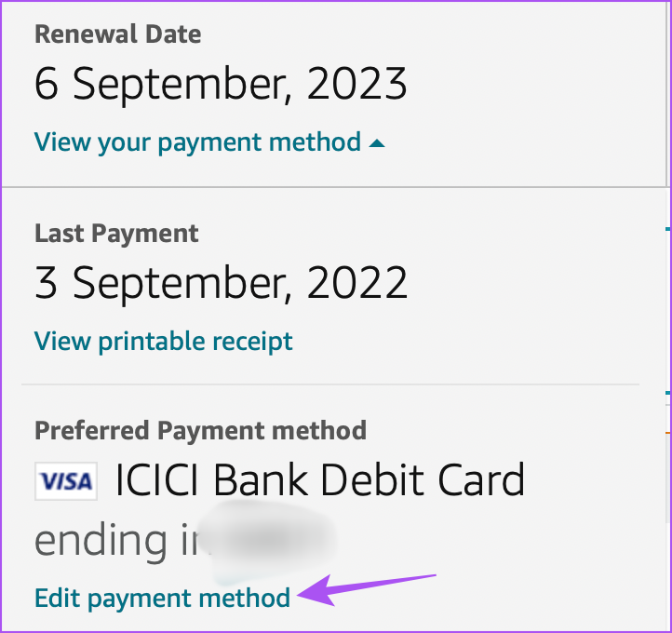Click the Last Payment heading
Screen dimensions: 672x633
(x=116, y=234)
